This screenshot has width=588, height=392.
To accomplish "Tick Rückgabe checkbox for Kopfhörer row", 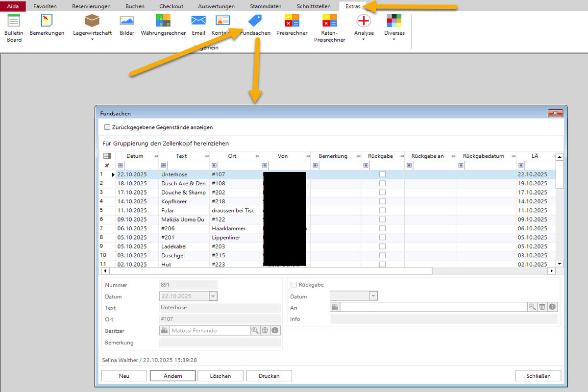I will [x=382, y=201].
